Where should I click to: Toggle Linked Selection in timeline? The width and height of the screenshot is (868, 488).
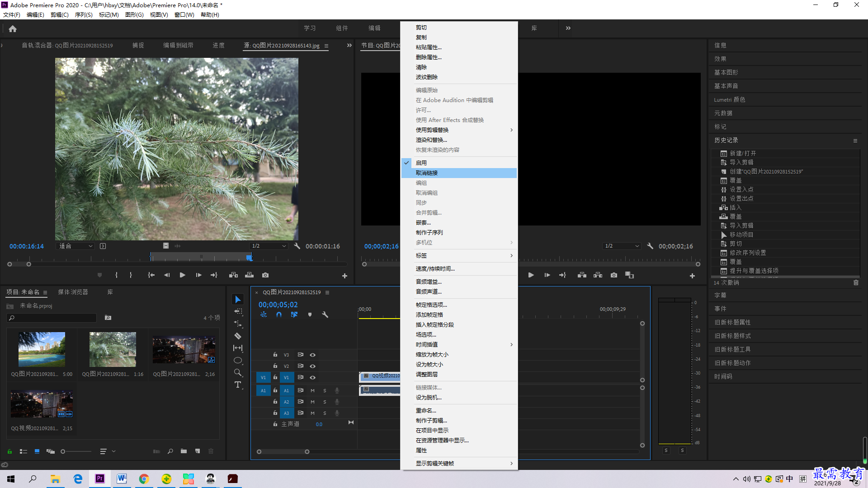point(294,314)
